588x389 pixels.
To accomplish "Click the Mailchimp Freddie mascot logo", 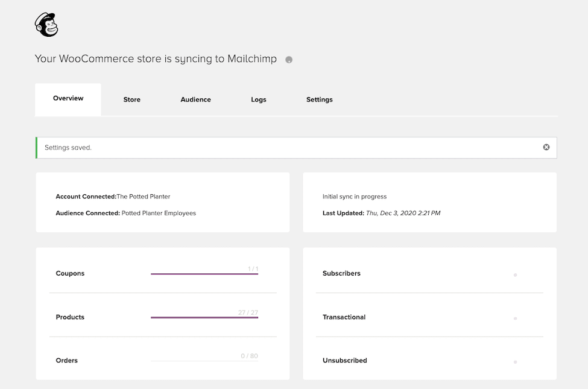I will [46, 25].
